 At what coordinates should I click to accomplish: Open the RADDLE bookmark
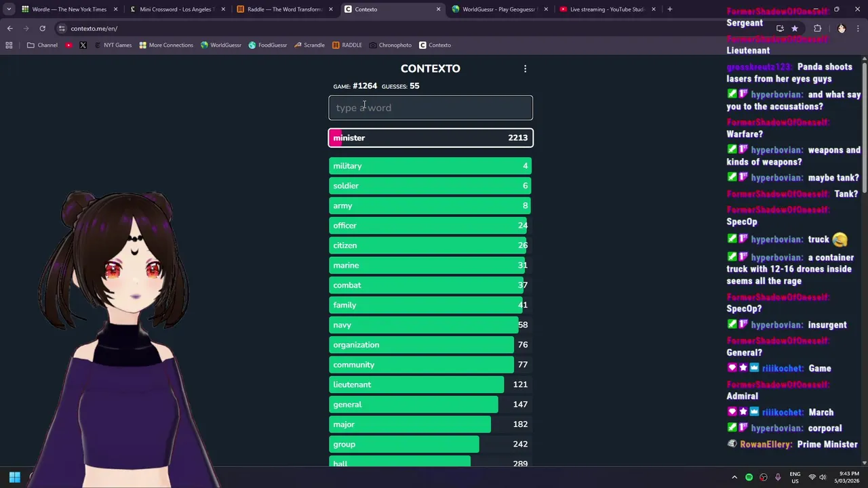point(347,45)
